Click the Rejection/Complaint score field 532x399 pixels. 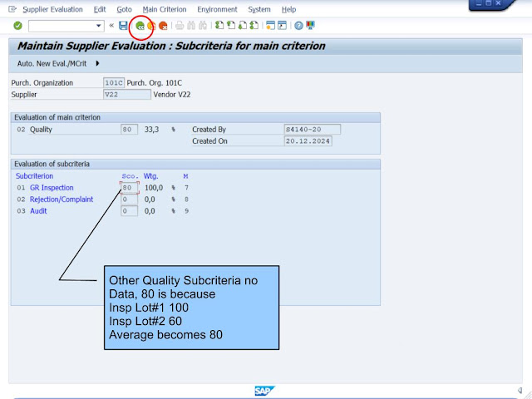pos(130,199)
